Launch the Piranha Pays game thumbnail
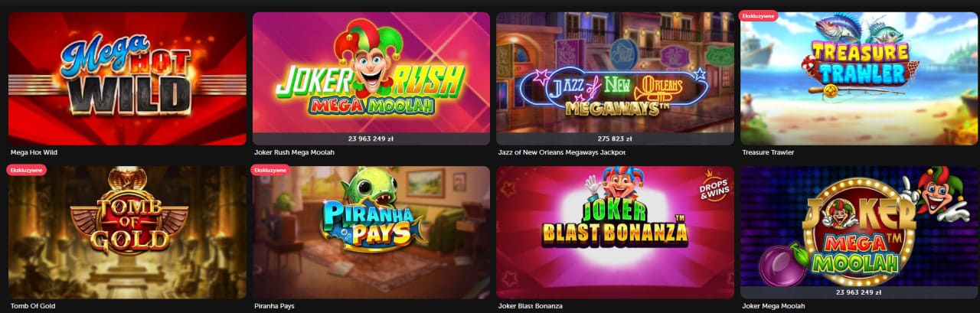 [x=371, y=233]
